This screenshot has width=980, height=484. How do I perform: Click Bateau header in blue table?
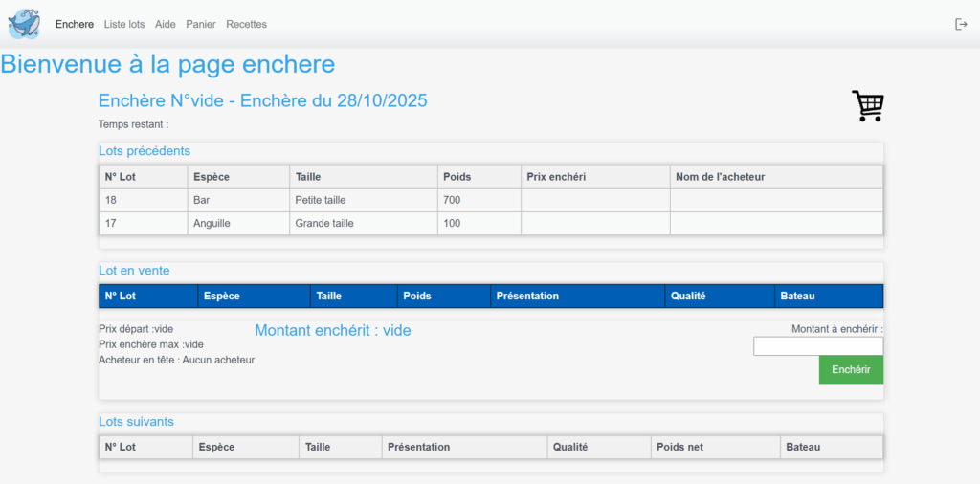click(x=797, y=297)
